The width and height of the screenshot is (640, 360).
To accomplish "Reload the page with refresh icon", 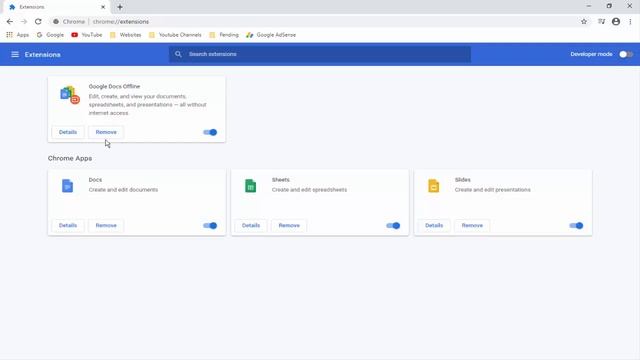I will point(38,22).
